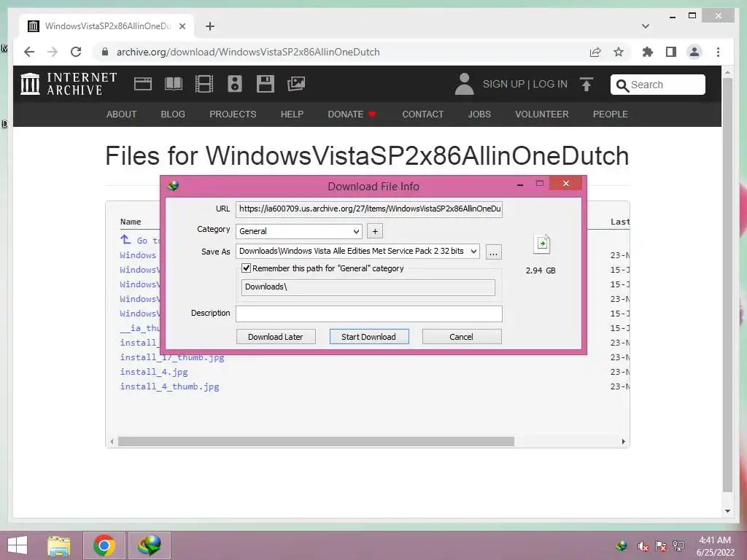The height and width of the screenshot is (560, 747).
Task: Open the Audio speaker icon
Action: [234, 84]
